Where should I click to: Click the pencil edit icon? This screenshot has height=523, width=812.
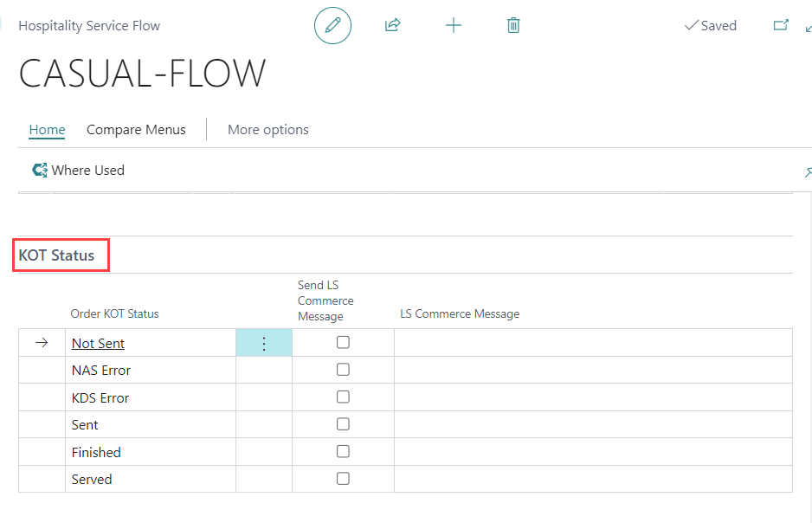coord(332,25)
